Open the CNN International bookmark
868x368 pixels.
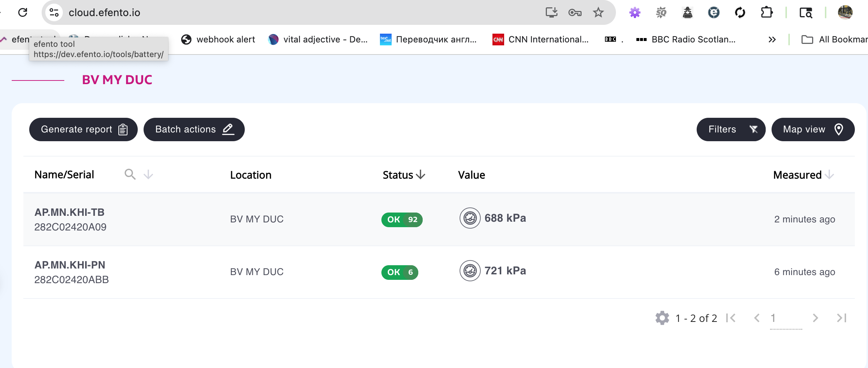point(541,40)
